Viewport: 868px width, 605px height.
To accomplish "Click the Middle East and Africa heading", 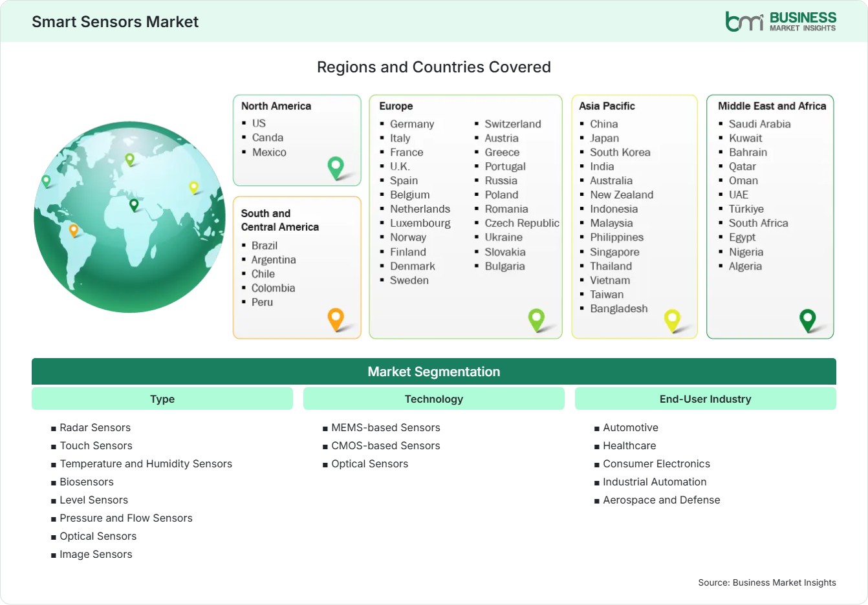I will point(772,106).
